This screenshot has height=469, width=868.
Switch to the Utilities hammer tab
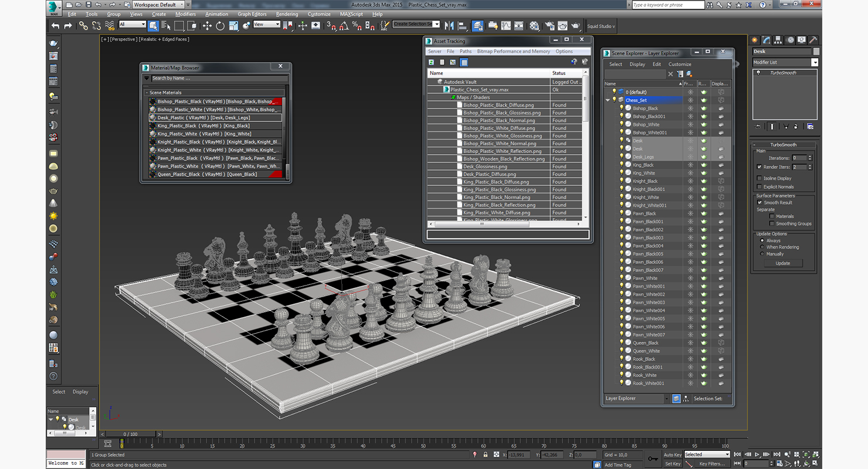click(x=813, y=40)
